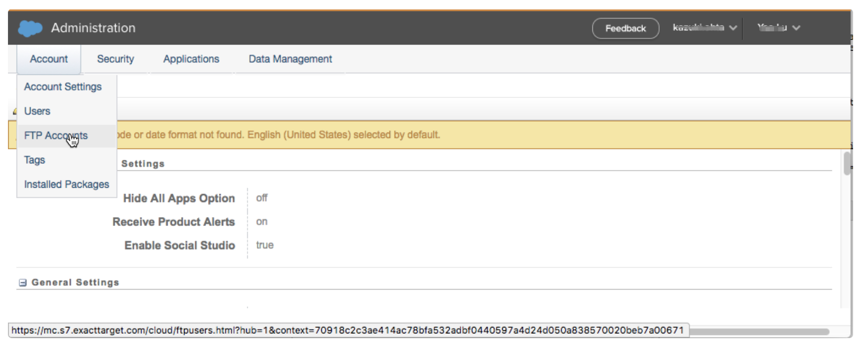Image resolution: width=868 pixels, height=354 pixels.
Task: Collapse the General Settings section
Action: point(22,283)
